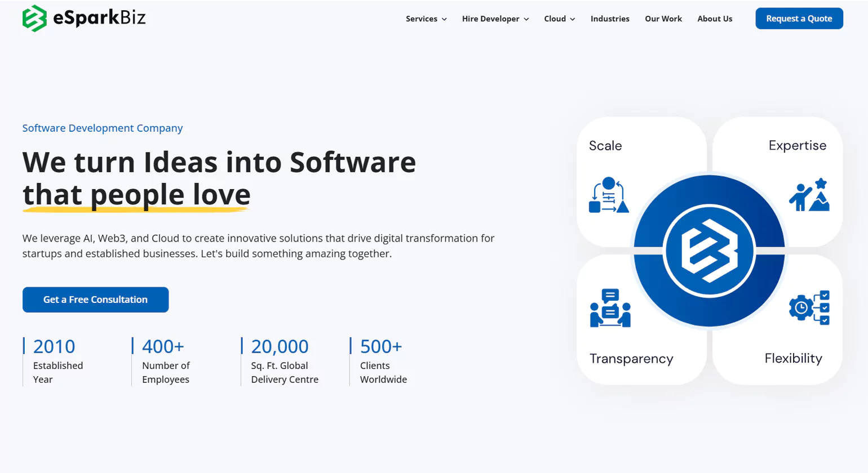Click the central hexagon logo emblem
Image resolution: width=868 pixels, height=473 pixels.
[x=709, y=251]
